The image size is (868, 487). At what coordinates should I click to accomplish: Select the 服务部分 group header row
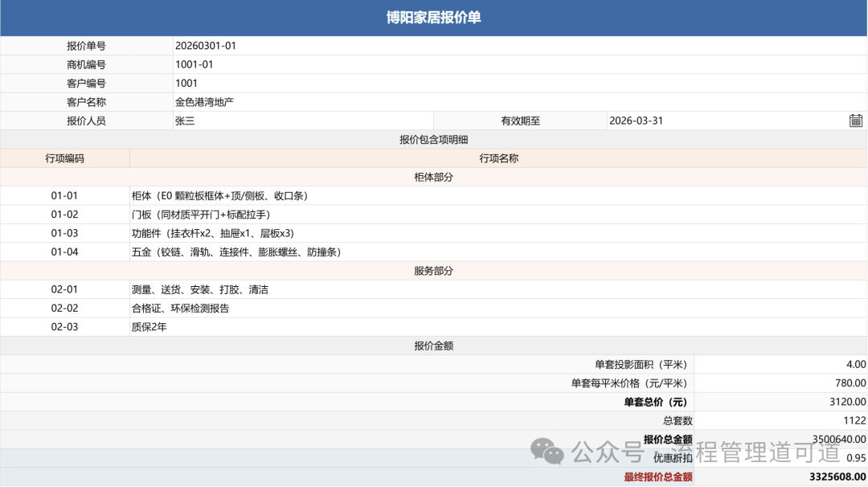point(433,271)
